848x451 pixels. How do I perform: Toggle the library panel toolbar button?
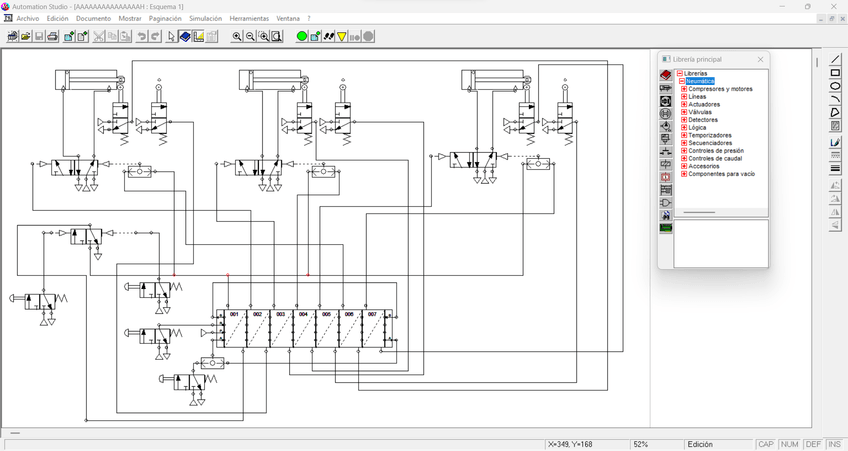pyautogui.click(x=185, y=37)
